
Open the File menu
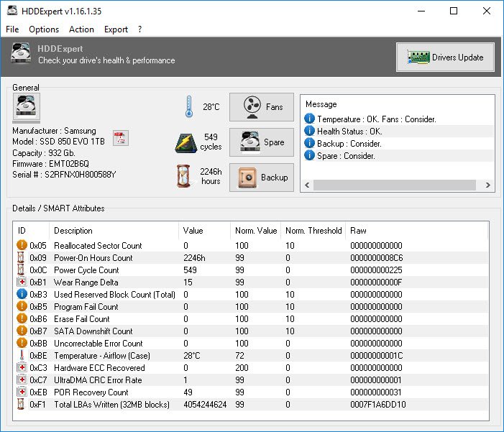pyautogui.click(x=12, y=29)
